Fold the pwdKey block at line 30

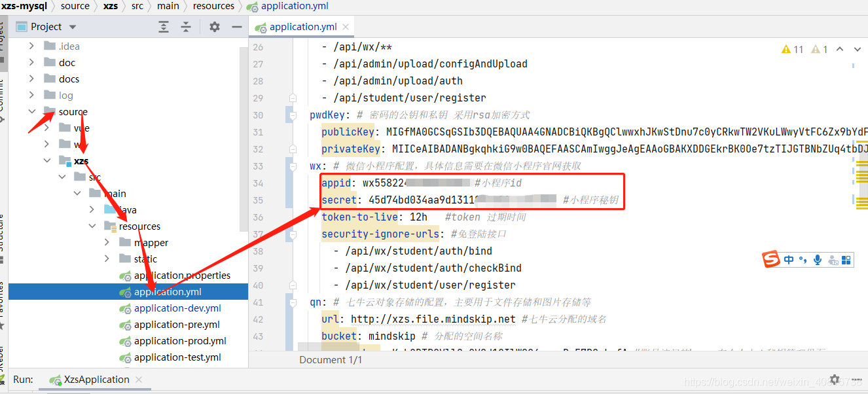tap(293, 115)
